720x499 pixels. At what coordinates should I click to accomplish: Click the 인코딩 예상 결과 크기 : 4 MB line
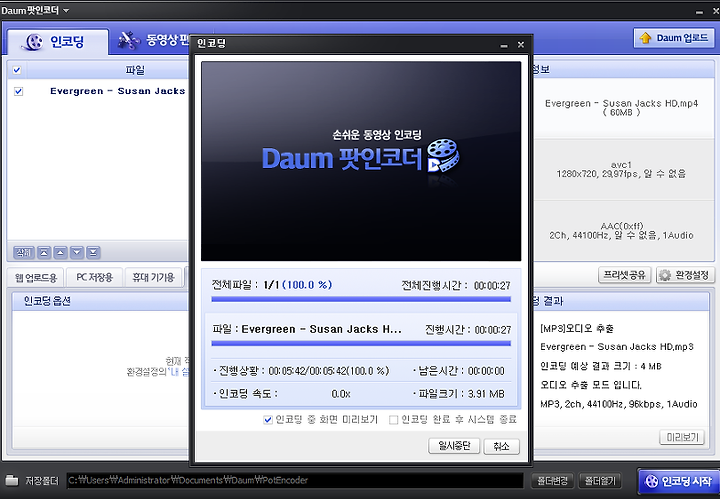point(601,366)
